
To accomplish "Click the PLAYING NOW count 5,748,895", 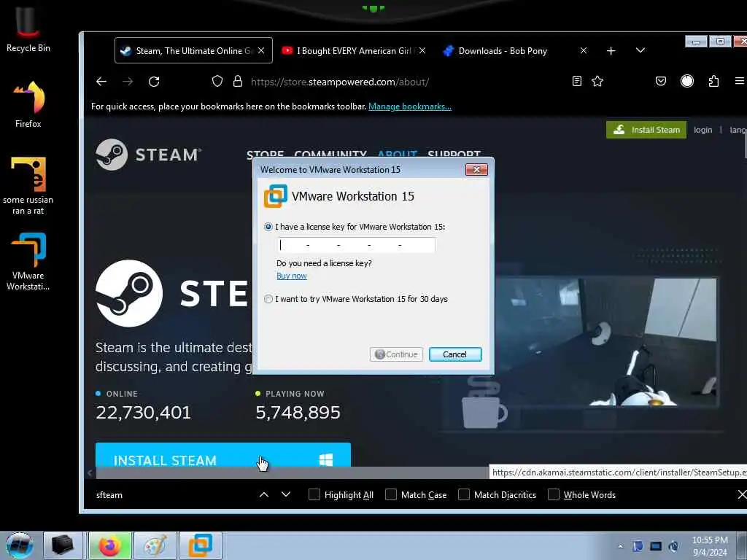I will tap(298, 413).
